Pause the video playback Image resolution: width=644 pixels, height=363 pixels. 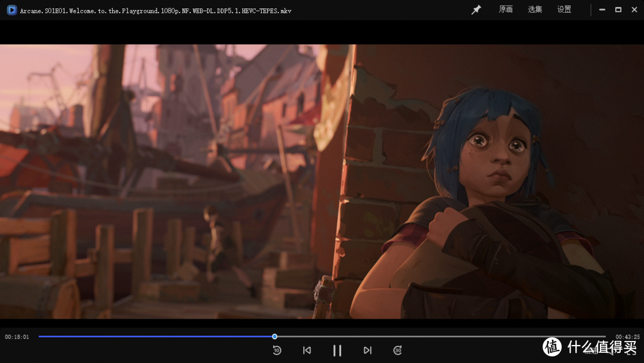coord(337,350)
